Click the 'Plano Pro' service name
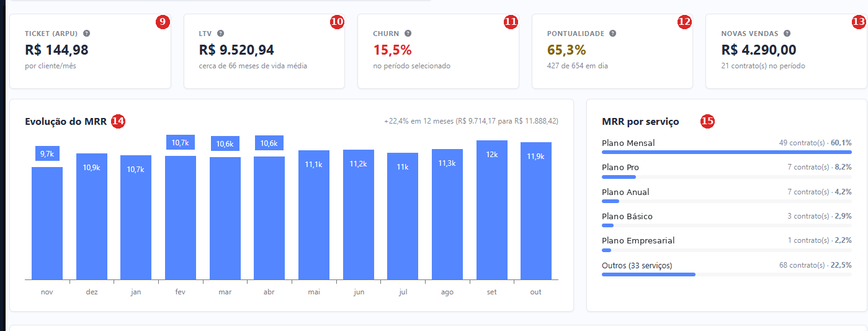 pos(620,168)
